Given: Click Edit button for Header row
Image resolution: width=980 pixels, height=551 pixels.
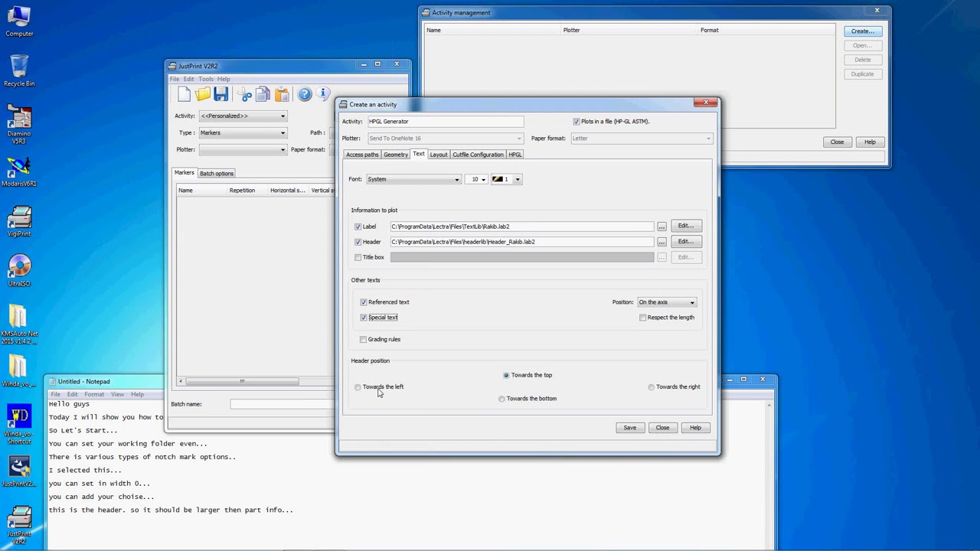Looking at the screenshot, I should click(x=685, y=242).
